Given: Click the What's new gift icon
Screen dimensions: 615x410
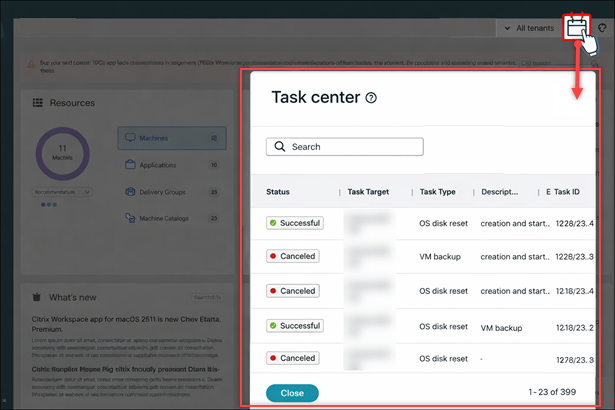Looking at the screenshot, I should (36, 297).
